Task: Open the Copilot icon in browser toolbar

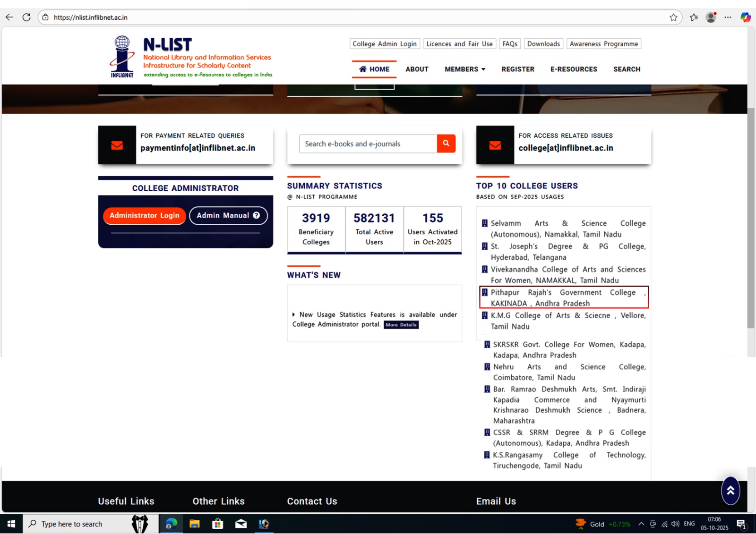Action: click(745, 17)
